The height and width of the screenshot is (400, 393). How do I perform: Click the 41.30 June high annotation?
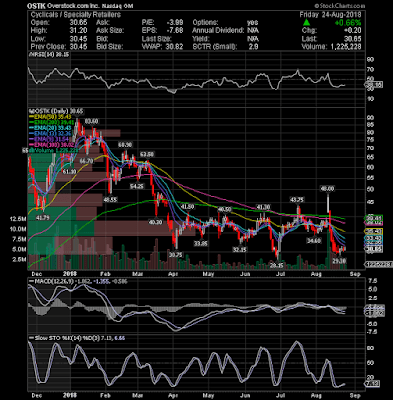point(263,207)
